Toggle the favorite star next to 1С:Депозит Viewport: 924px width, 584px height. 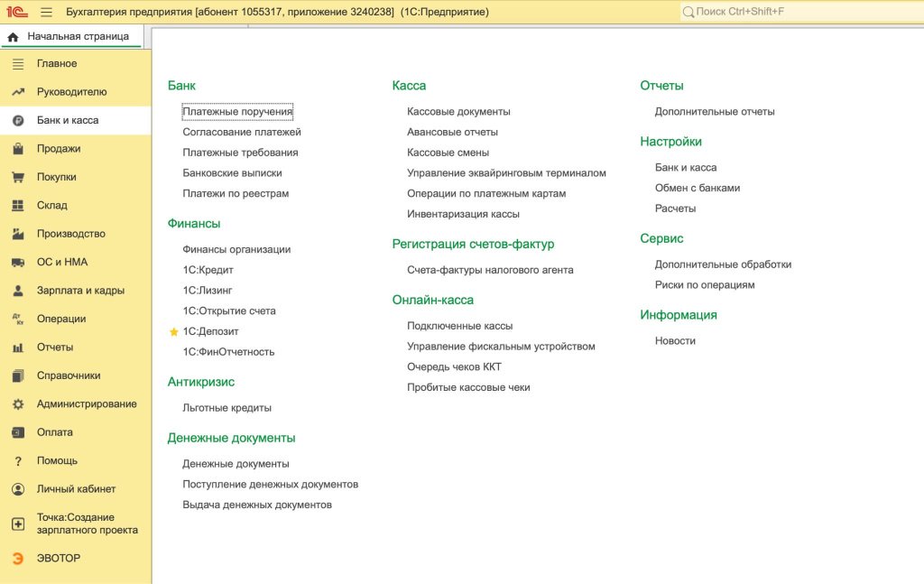point(174,332)
